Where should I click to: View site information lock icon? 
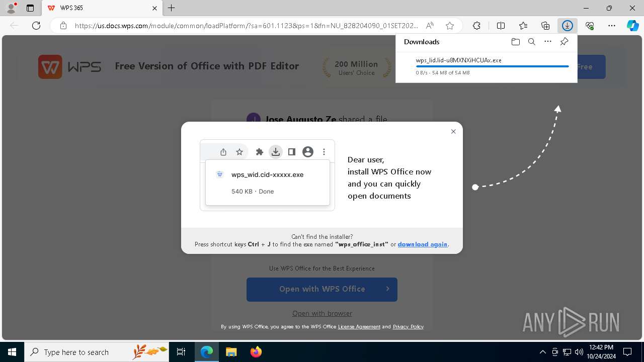tap(63, 26)
